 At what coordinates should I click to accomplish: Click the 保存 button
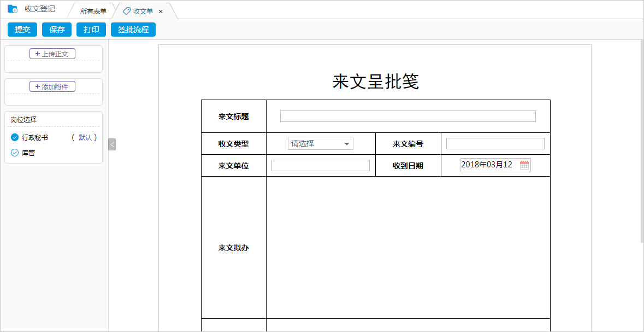(x=56, y=30)
